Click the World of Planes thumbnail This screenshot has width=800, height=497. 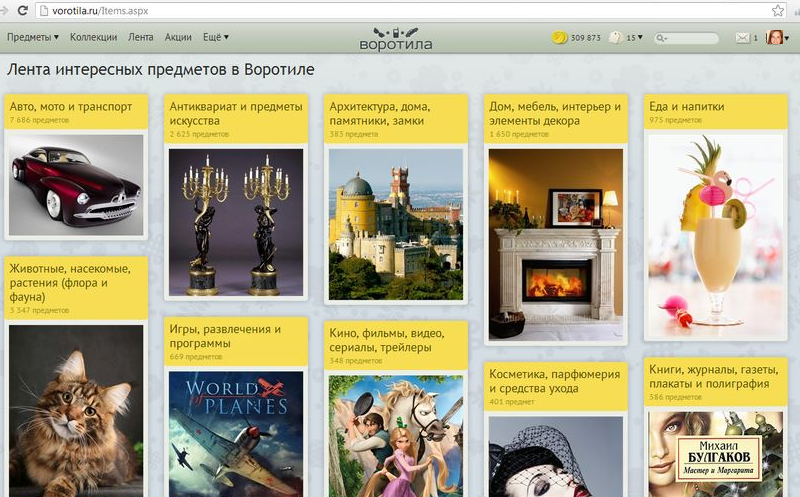[x=236, y=434]
